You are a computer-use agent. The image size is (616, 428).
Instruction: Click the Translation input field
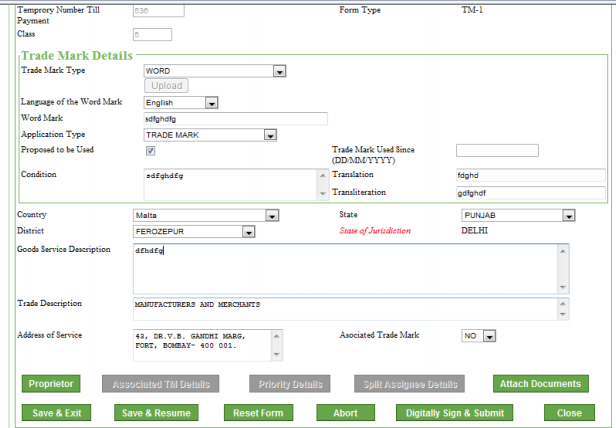click(x=531, y=175)
